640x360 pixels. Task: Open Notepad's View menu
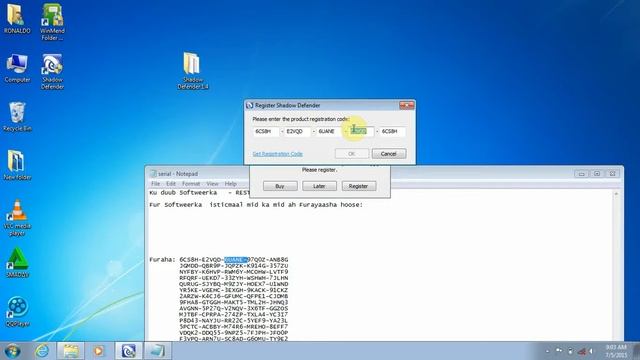point(212,184)
